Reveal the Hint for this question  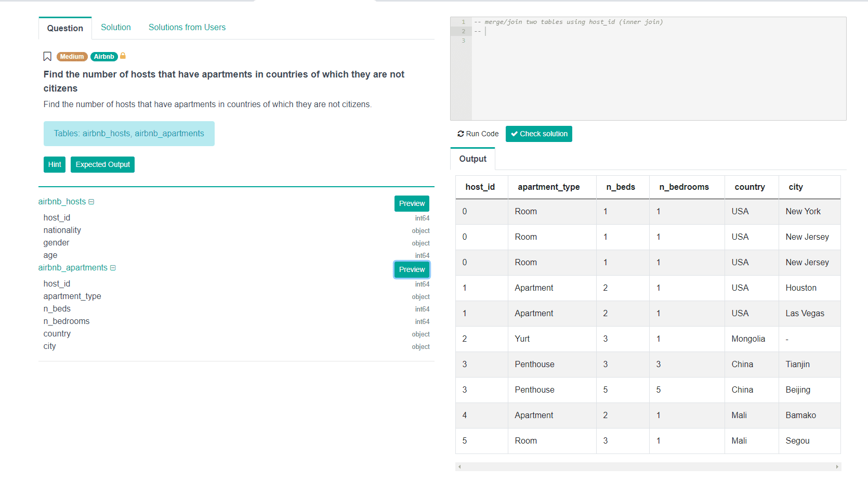coord(54,164)
